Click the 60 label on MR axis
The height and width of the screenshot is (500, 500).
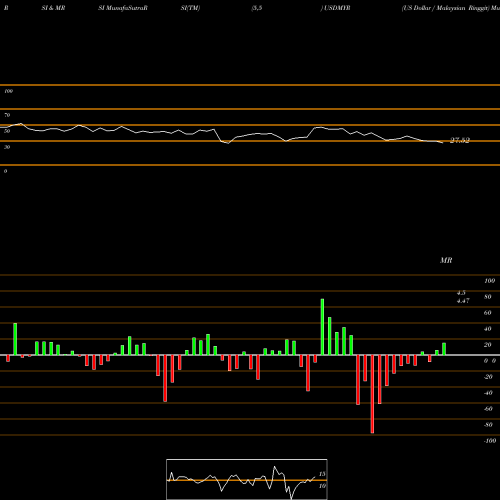488,313
